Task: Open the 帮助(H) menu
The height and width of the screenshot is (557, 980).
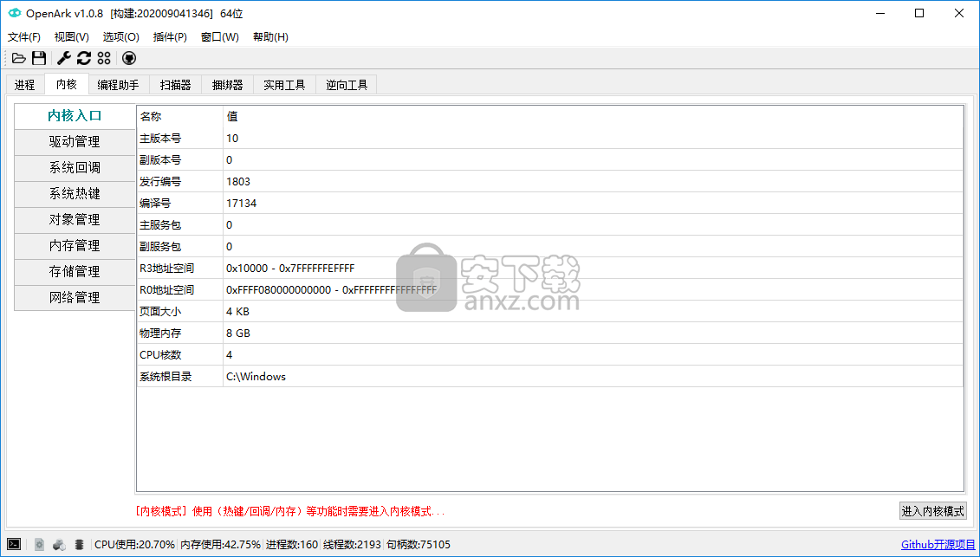Action: pos(270,37)
